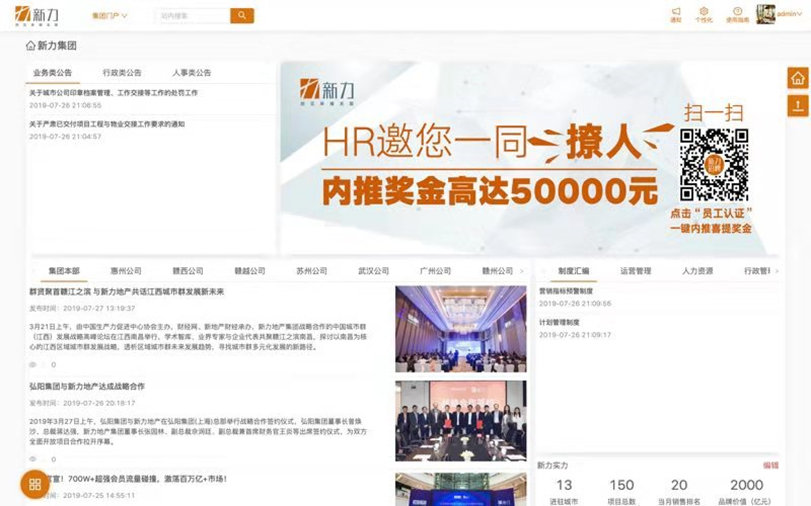Screen dimensions: 811x506
Task: Open article 群贤聚首赣江之滨 headline
Action: (127, 292)
